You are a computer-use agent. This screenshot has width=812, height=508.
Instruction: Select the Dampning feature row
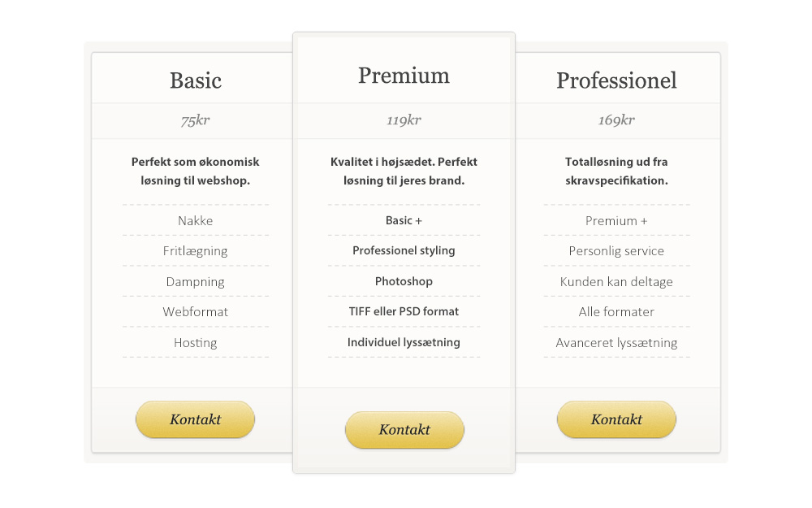(x=195, y=281)
